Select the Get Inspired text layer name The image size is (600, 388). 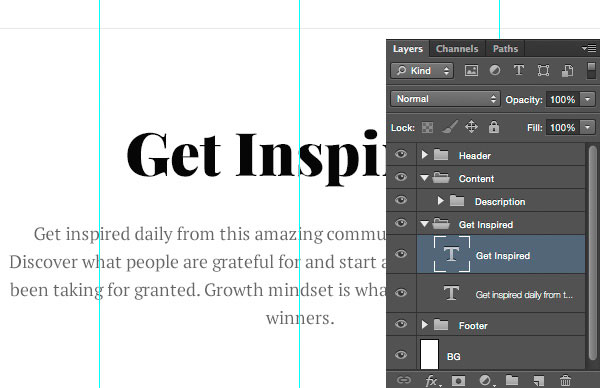click(503, 256)
